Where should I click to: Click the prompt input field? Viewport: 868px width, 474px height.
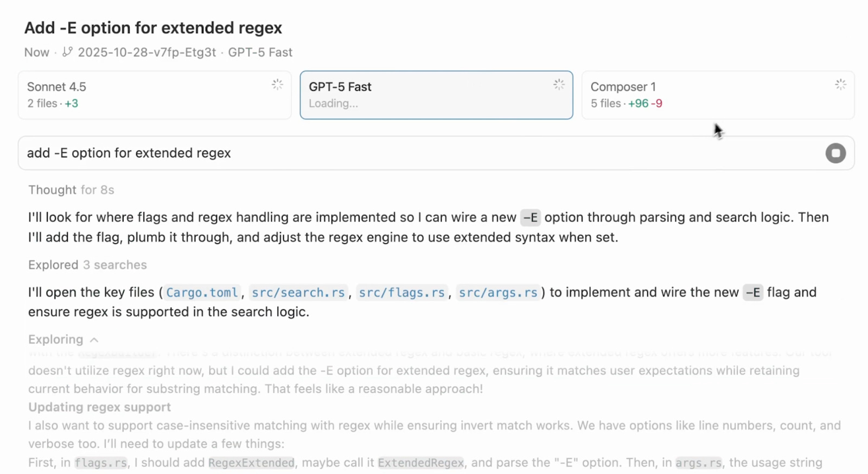click(x=418, y=153)
